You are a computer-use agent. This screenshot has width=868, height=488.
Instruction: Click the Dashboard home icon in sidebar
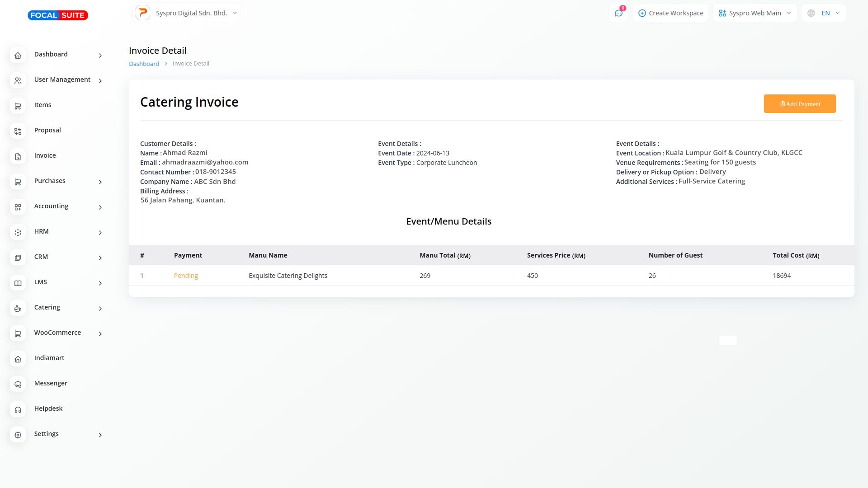click(x=18, y=56)
